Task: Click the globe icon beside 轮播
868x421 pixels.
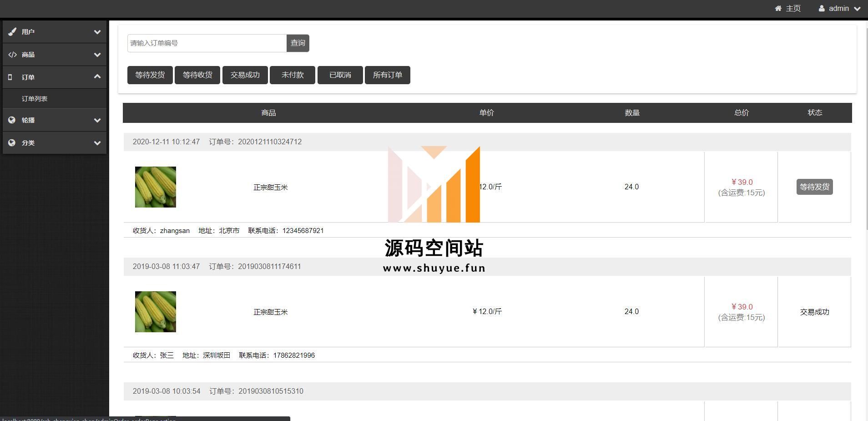Action: pyautogui.click(x=12, y=120)
